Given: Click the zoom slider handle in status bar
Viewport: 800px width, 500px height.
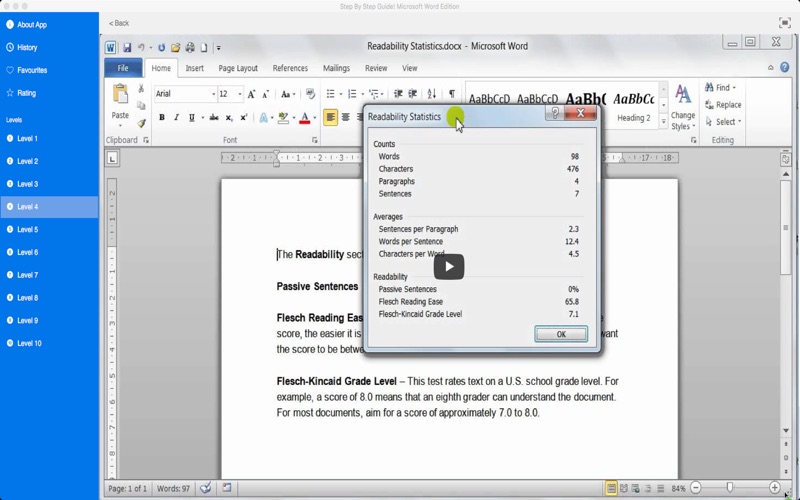Looking at the screenshot, I should click(x=730, y=488).
